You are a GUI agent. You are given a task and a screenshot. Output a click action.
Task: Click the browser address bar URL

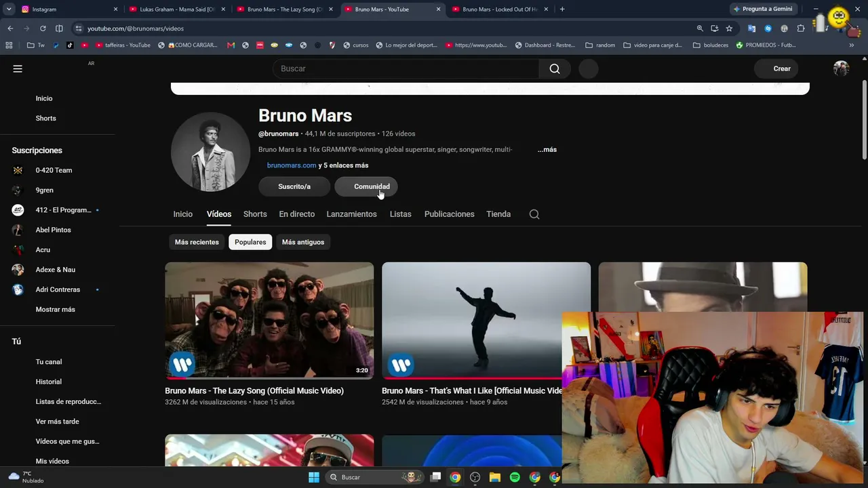coord(136,28)
